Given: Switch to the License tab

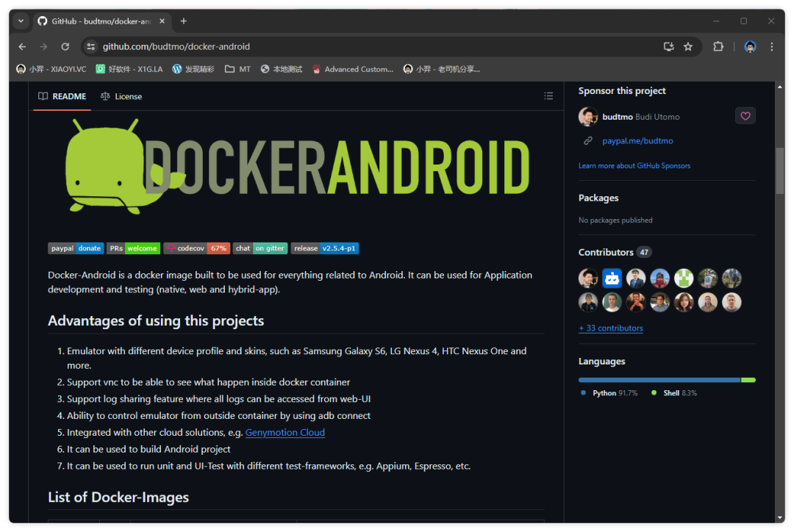Looking at the screenshot, I should pyautogui.click(x=121, y=96).
